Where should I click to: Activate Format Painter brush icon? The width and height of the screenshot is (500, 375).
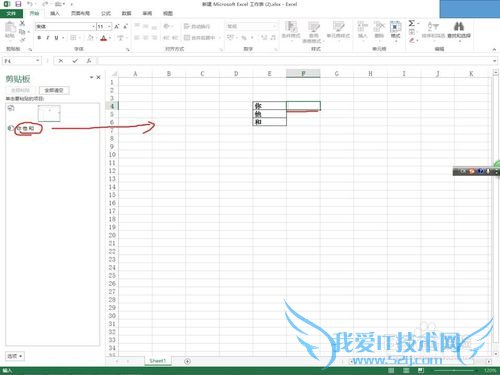pyautogui.click(x=22, y=40)
